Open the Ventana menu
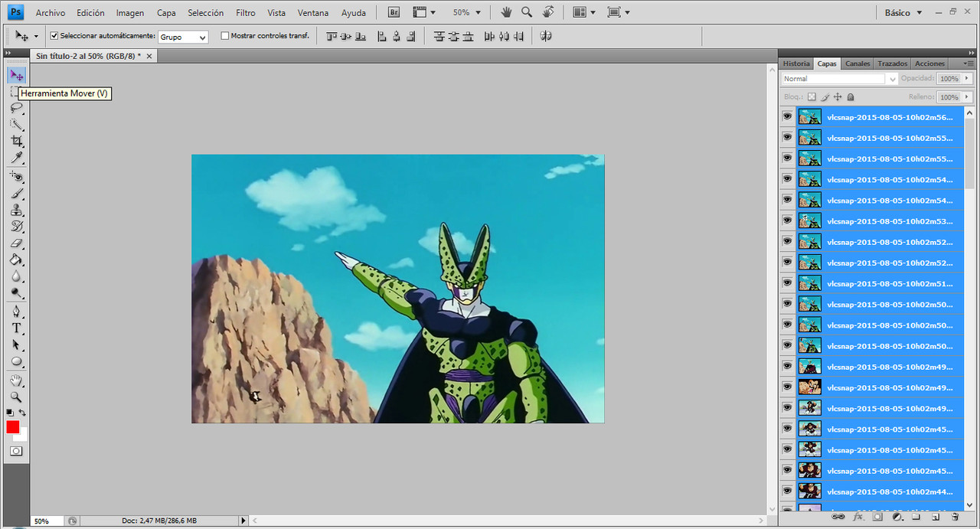This screenshot has width=980, height=529. pos(313,12)
